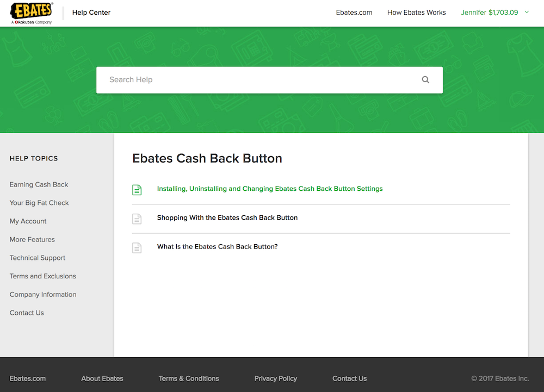Open What Is the Ebates Cash Back Button?

coord(217,246)
